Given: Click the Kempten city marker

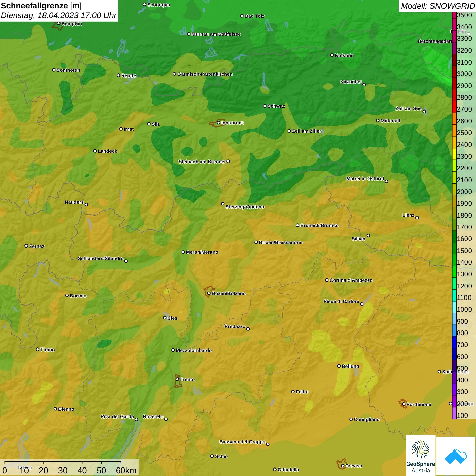Looking at the screenshot, I should (x=58, y=23).
